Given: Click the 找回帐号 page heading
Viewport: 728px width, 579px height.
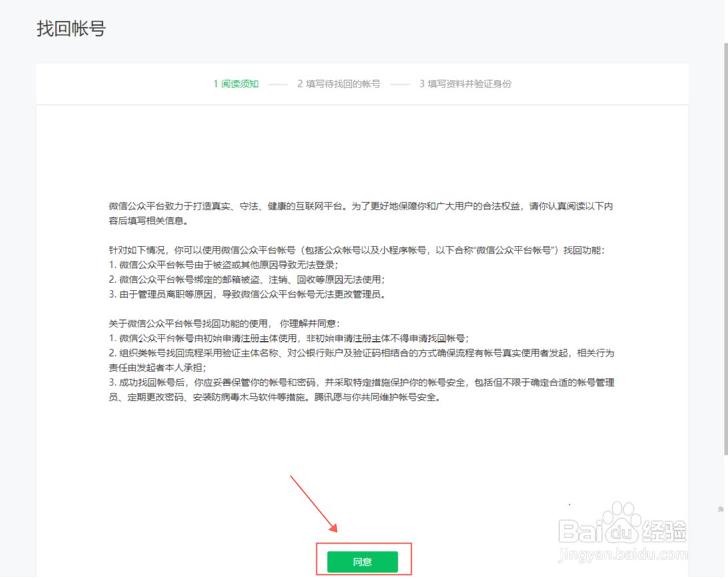Looking at the screenshot, I should pos(71,28).
